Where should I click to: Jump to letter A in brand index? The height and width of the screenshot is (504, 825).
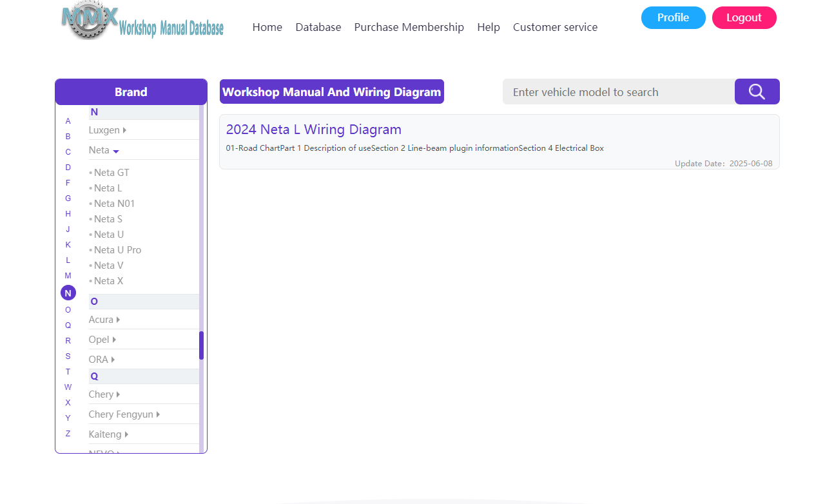pyautogui.click(x=68, y=121)
